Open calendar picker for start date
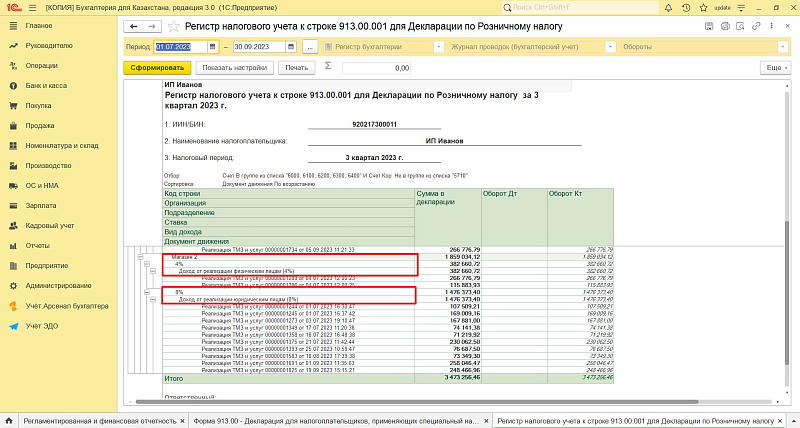 pyautogui.click(x=212, y=46)
